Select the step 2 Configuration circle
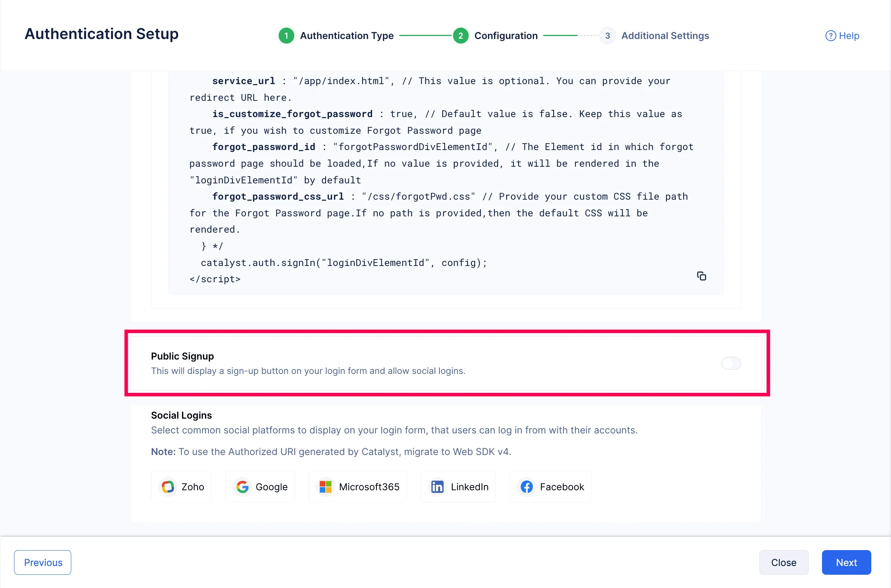Image resolution: width=891 pixels, height=588 pixels. (460, 36)
